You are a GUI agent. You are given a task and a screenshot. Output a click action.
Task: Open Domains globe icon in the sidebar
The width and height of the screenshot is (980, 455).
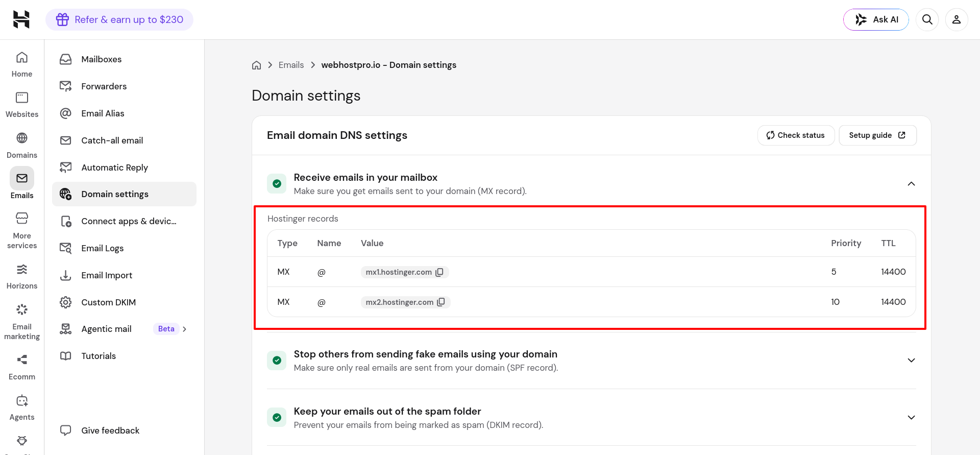coord(22,138)
